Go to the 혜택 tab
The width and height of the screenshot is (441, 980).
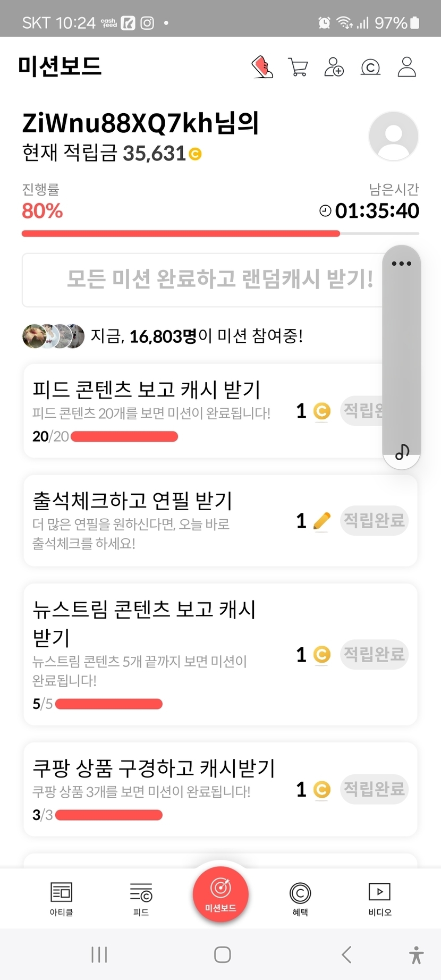coord(300,899)
